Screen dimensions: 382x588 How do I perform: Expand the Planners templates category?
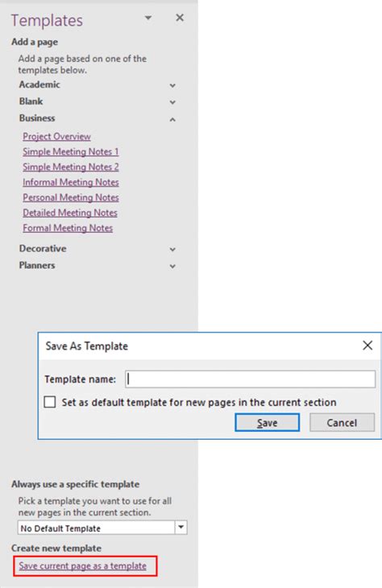tap(172, 266)
